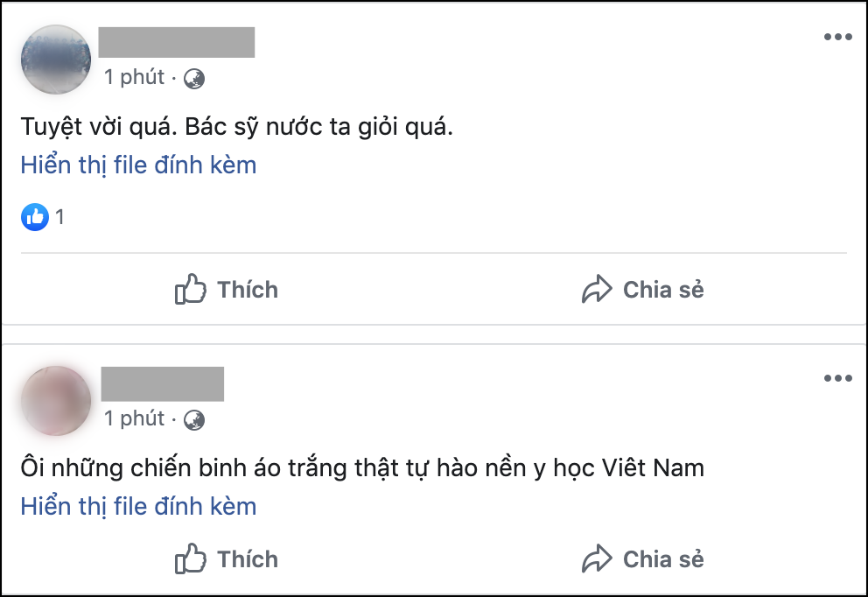Open the 1 phút timestamp of first post

pyautogui.click(x=135, y=78)
